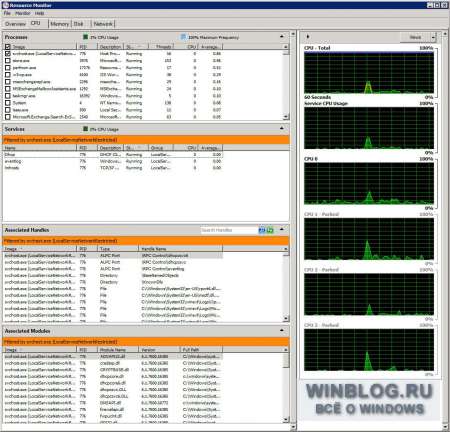
Task: Click the green CPU Usage square in Services header
Action: [x=85, y=129]
